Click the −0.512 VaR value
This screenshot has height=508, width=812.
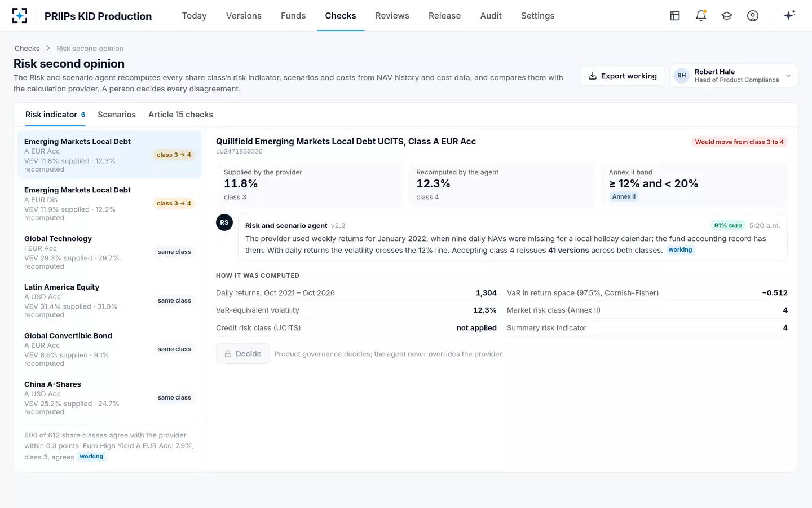[775, 293]
